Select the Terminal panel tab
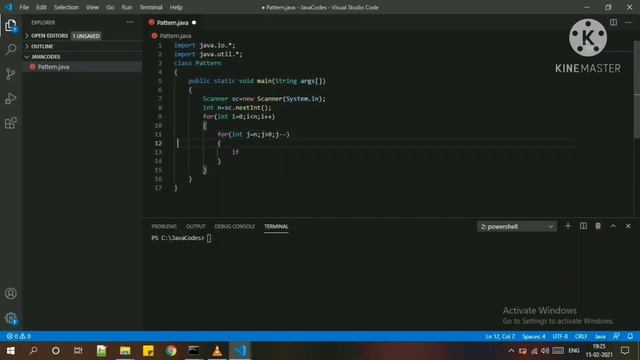This screenshot has height=360, width=640. [276, 227]
